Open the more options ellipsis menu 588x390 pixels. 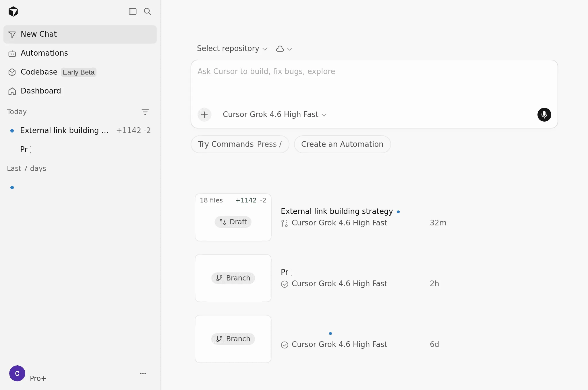[x=143, y=373]
